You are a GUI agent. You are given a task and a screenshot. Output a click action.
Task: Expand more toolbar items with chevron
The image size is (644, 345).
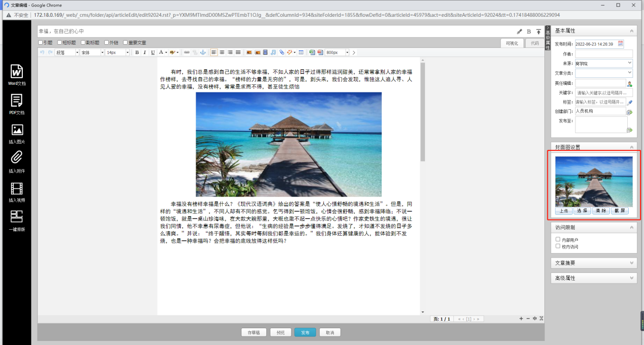tap(354, 52)
